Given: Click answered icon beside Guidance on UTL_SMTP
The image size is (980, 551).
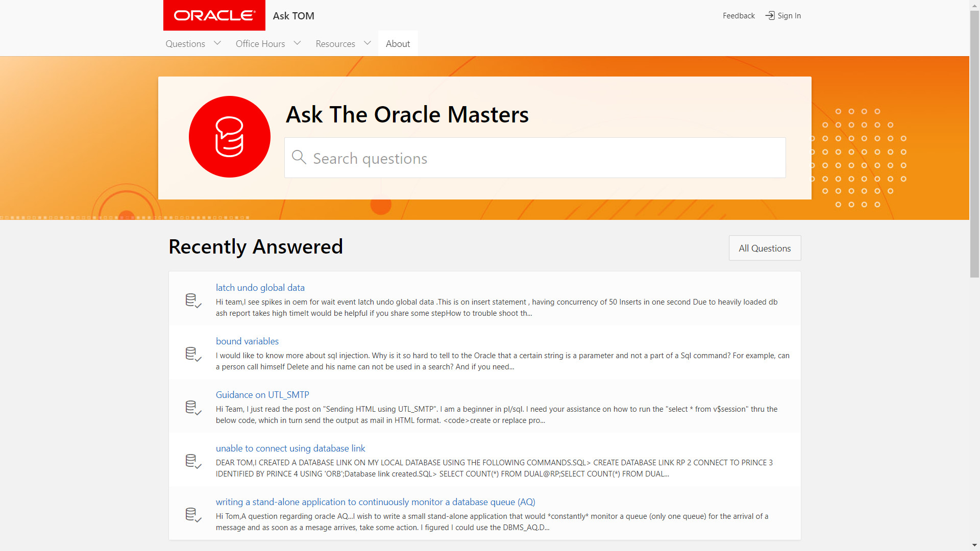Looking at the screenshot, I should coord(193,408).
